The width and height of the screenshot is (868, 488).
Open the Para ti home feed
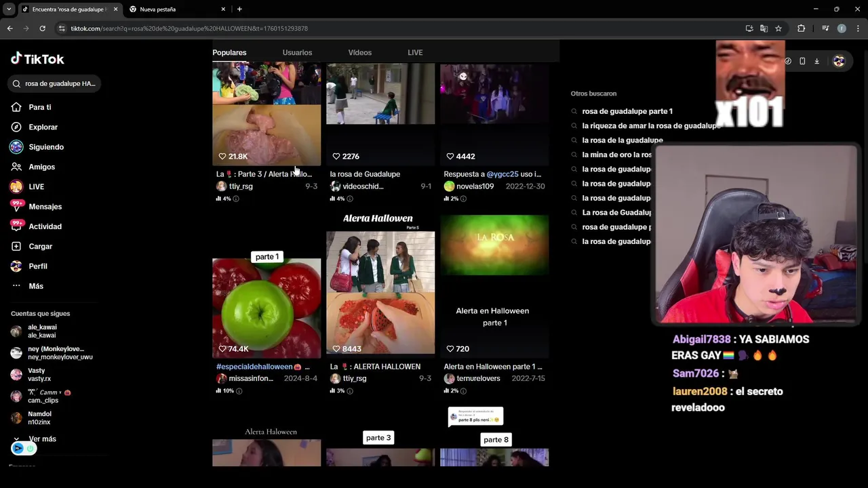[x=32, y=107]
